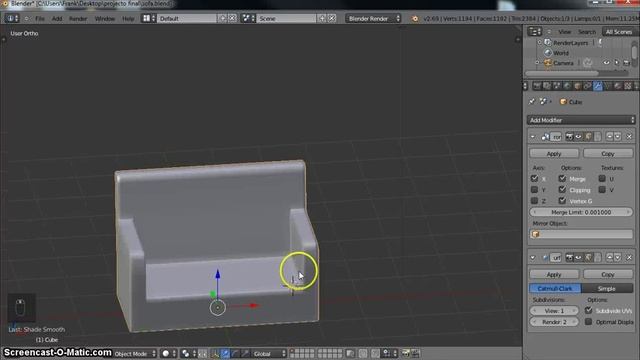Delete the current Scene
This screenshot has width=640, height=360.
pyautogui.click(x=332, y=18)
